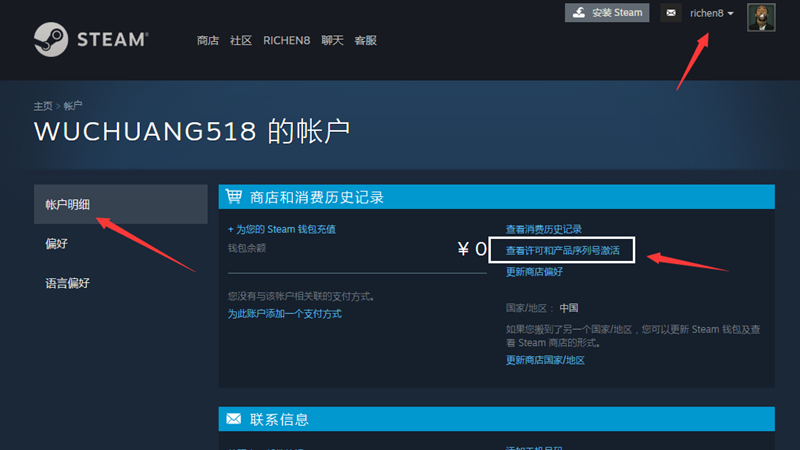The width and height of the screenshot is (800, 450).
Task: Switch to the 偏好 sidebar tab
Action: coord(57,244)
